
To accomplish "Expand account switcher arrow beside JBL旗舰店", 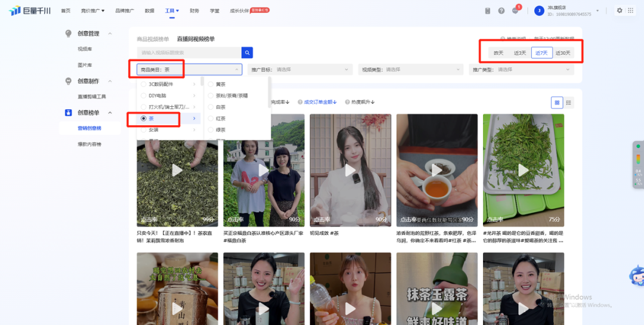I will 597,11.
